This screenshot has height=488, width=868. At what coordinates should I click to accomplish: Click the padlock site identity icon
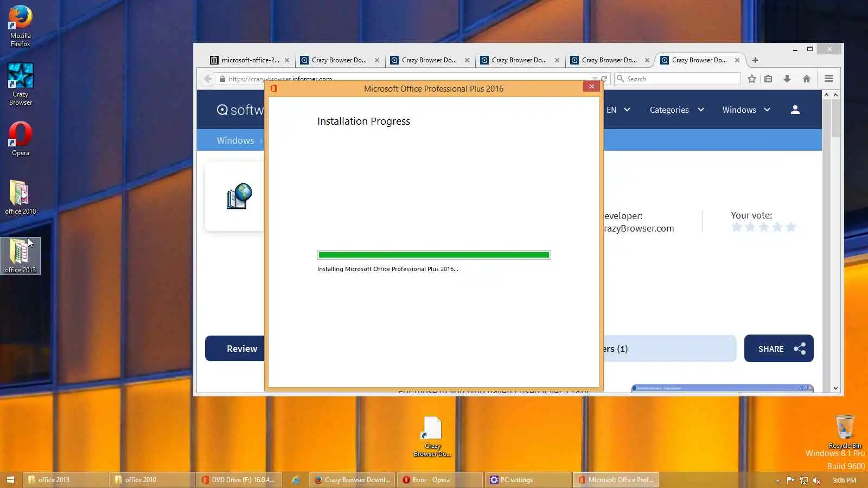click(222, 79)
